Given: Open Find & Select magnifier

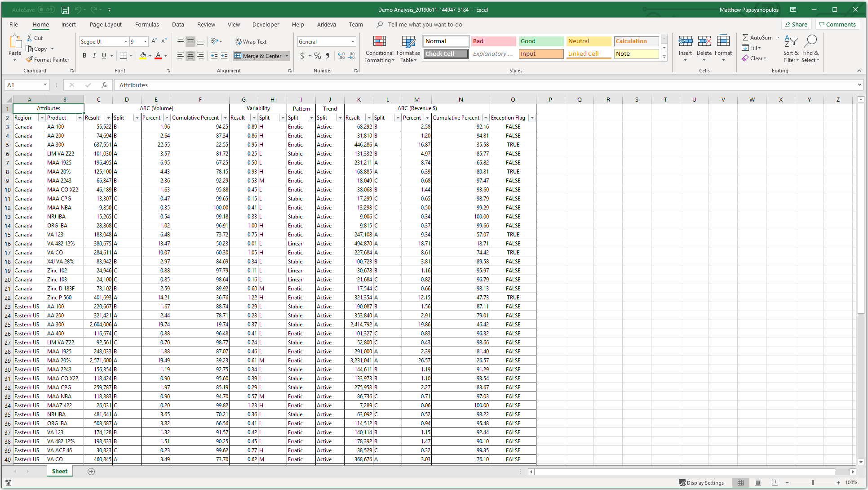Looking at the screenshot, I should [x=810, y=49].
